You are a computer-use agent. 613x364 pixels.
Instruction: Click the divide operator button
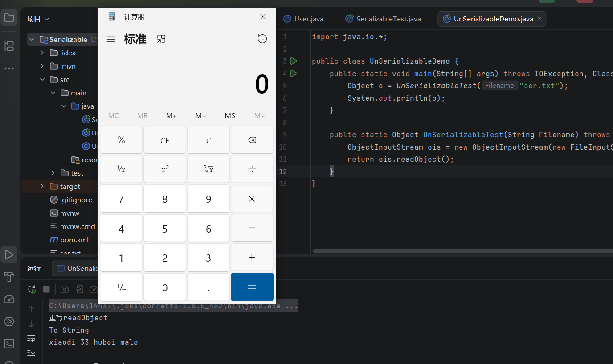[252, 169]
